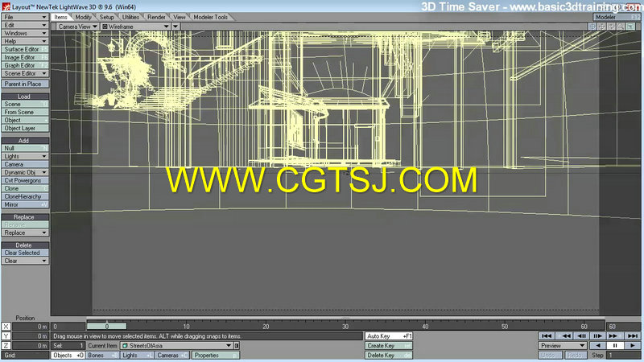The height and width of the screenshot is (362, 644).
Task: Jump to the last frame
Action: [633, 335]
